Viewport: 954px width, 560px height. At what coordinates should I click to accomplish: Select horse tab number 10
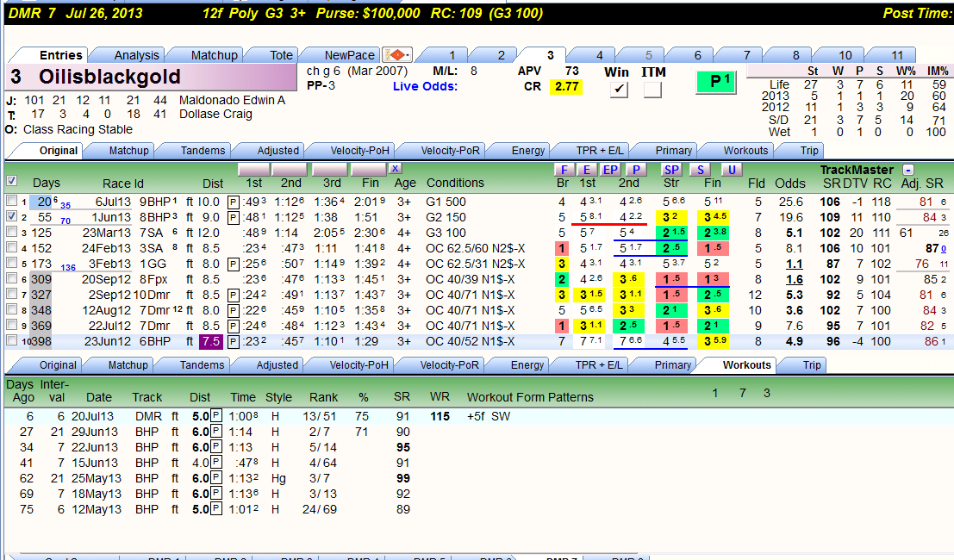[x=845, y=55]
